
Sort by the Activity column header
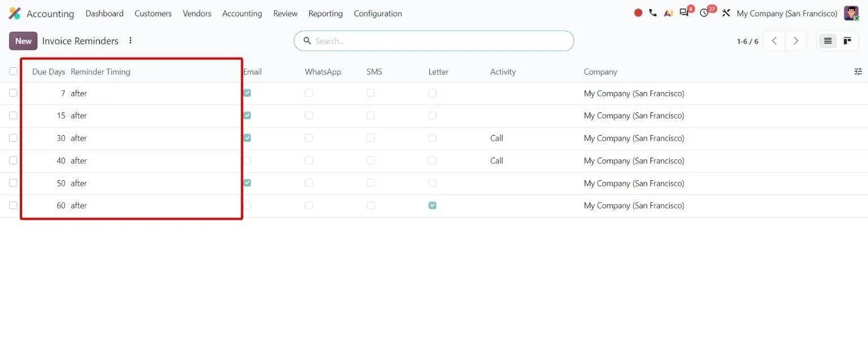click(503, 72)
